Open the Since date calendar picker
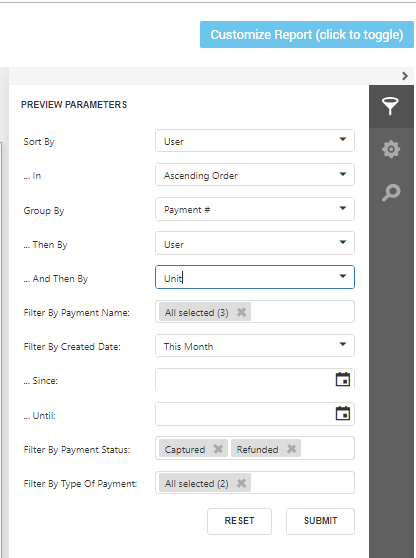Screen dimensions: 416x558 tap(343, 379)
